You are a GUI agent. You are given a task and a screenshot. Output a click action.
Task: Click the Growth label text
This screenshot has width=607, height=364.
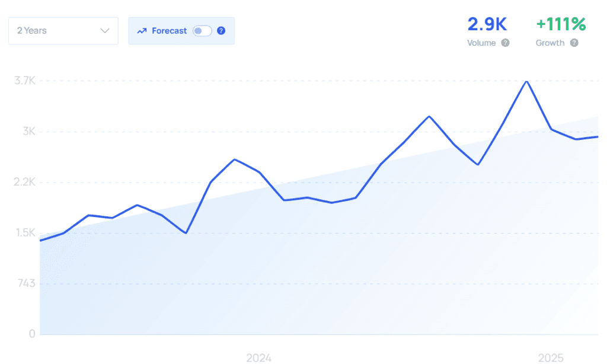[x=550, y=43]
